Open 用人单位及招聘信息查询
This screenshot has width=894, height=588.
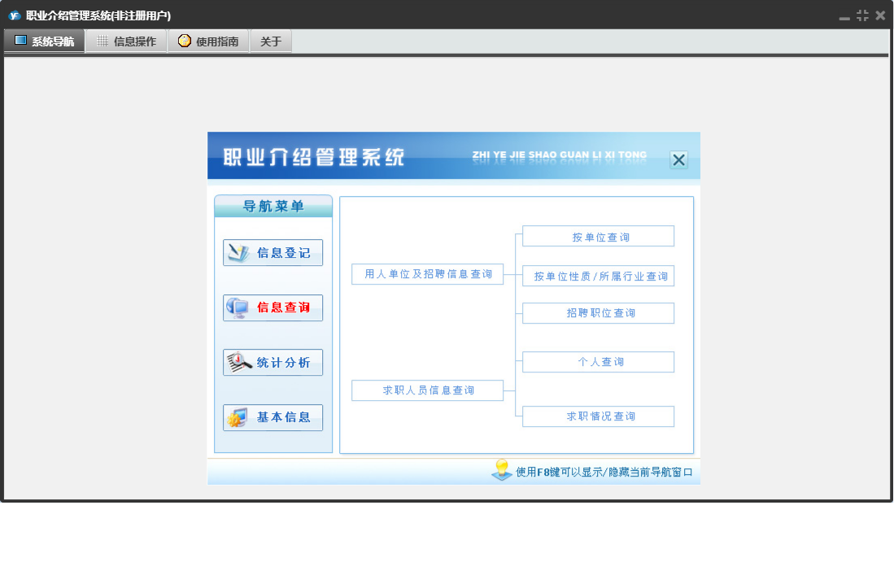coord(428,274)
